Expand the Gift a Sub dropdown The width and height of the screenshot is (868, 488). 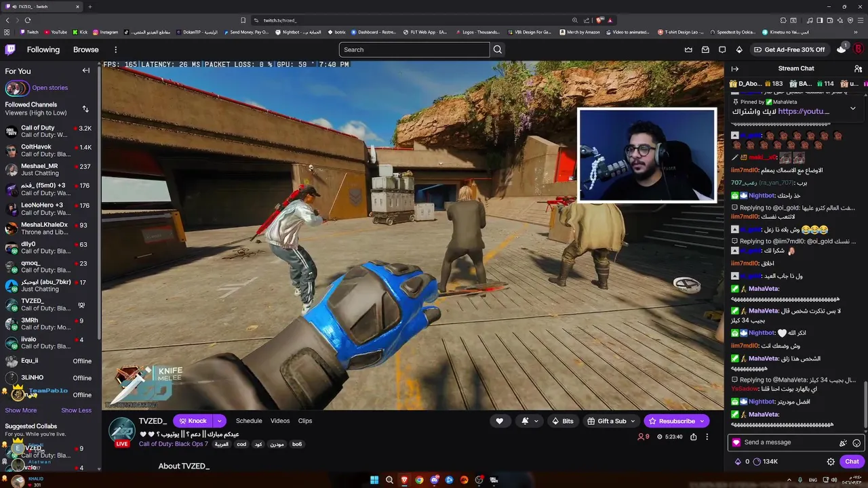point(633,421)
